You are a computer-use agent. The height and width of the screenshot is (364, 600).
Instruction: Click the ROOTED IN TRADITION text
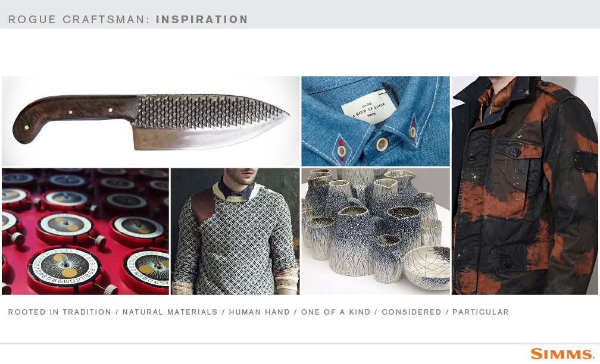[x=60, y=312]
